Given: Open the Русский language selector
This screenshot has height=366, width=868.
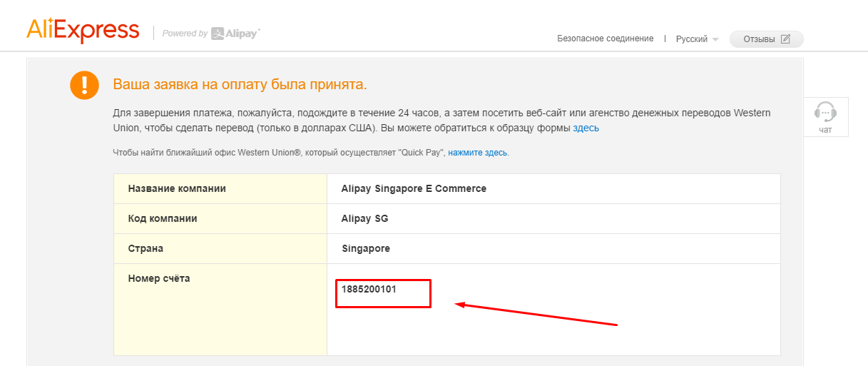Looking at the screenshot, I should (692, 39).
